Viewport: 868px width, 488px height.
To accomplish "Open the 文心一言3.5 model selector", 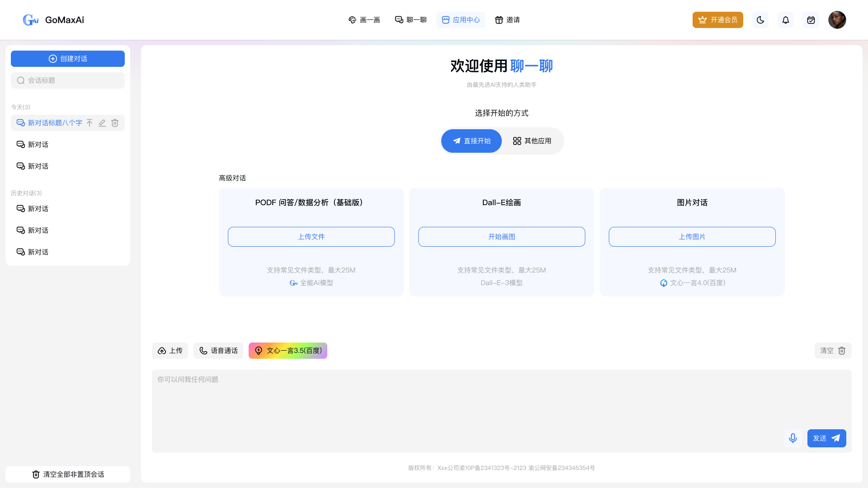I will click(288, 351).
